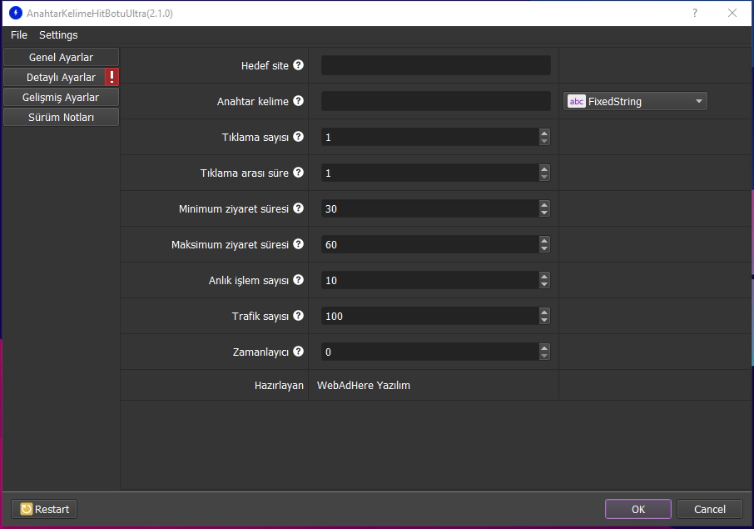Switch to Gelişmiş Ayarlar tab
Image resolution: width=754 pixels, height=529 pixels.
pyautogui.click(x=61, y=97)
